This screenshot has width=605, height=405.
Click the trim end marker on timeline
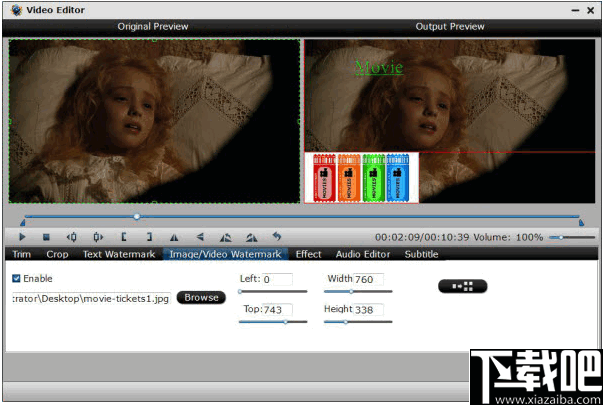click(581, 223)
